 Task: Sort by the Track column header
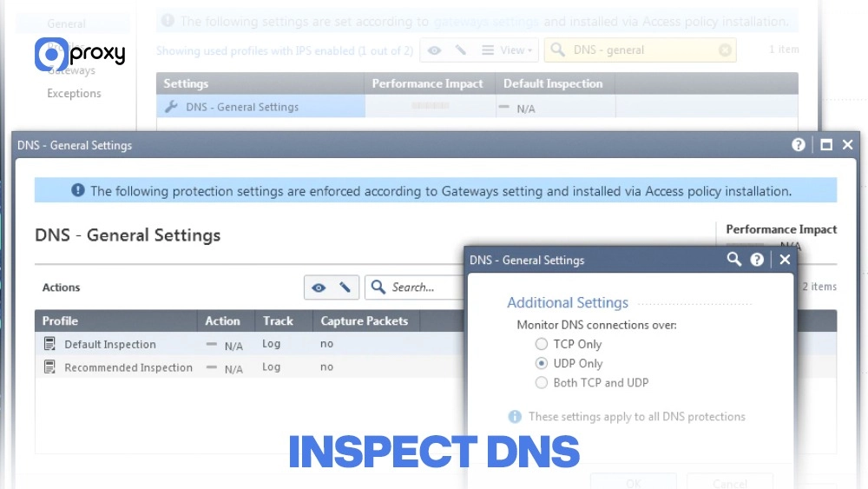click(x=284, y=320)
